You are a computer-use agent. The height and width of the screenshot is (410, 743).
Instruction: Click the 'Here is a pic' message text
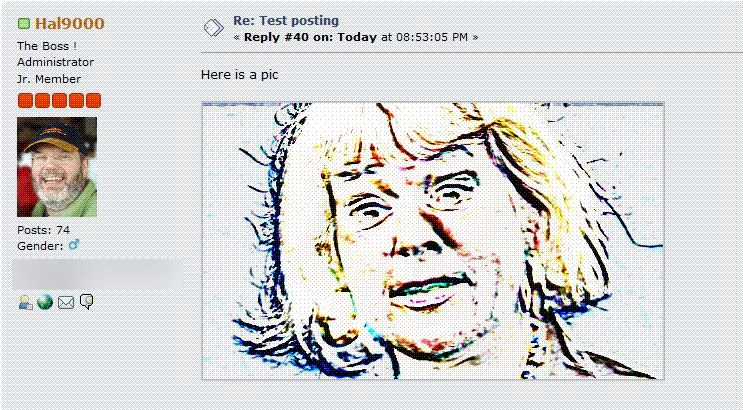(239, 75)
